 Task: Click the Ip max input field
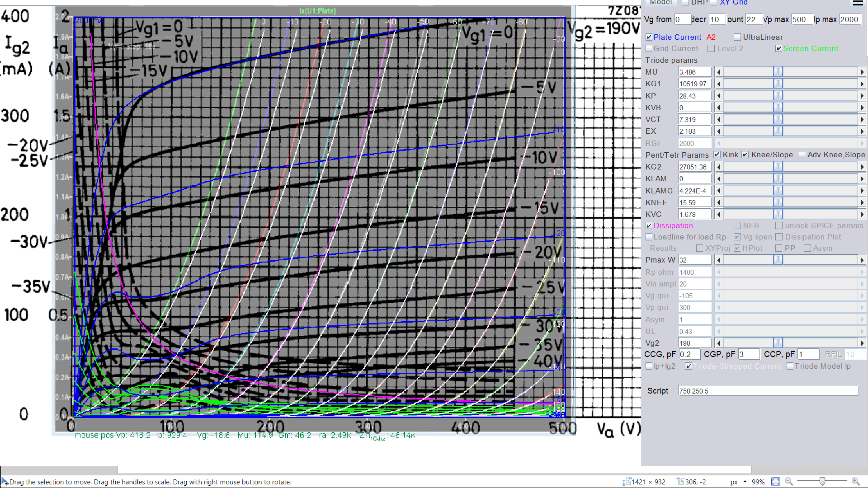click(850, 19)
